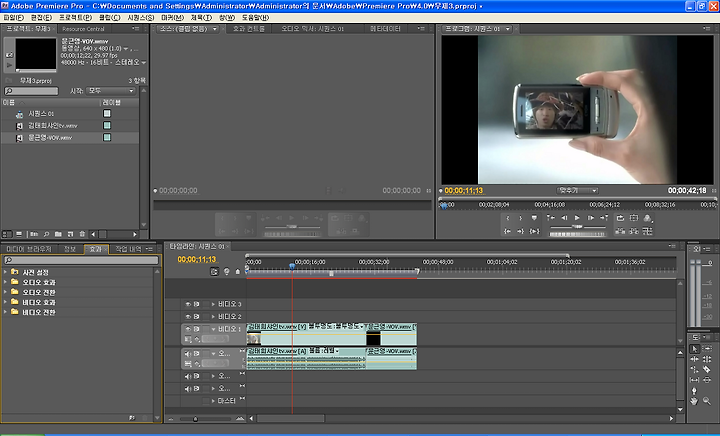The width and height of the screenshot is (720, 436).
Task: Switch to the 정보 tab
Action: pyautogui.click(x=70, y=249)
